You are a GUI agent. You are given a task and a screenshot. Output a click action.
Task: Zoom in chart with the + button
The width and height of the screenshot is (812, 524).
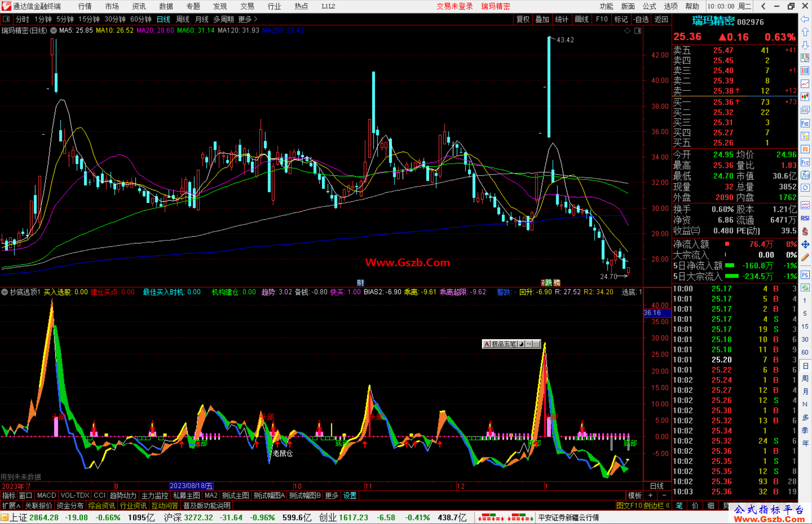tap(650, 495)
